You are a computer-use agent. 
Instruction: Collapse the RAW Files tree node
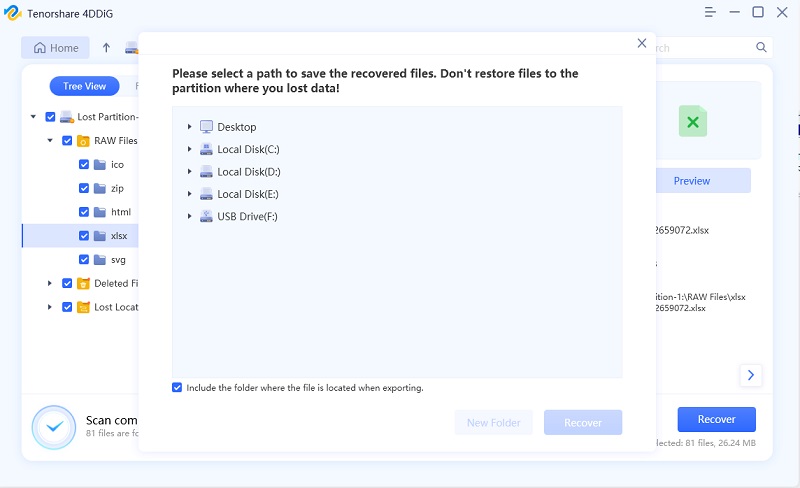point(50,141)
